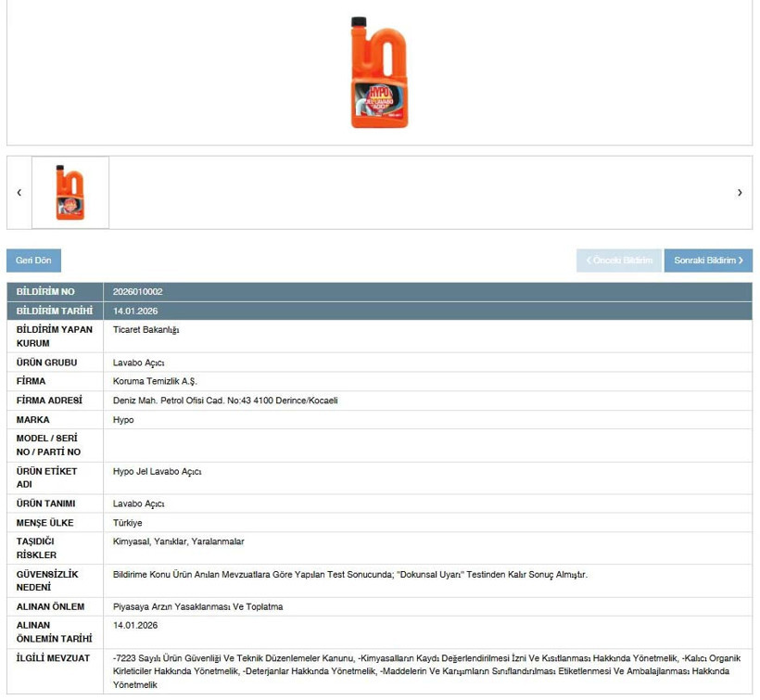Click the left carousel arrow
This screenshot has width=760, height=700.
(x=19, y=193)
